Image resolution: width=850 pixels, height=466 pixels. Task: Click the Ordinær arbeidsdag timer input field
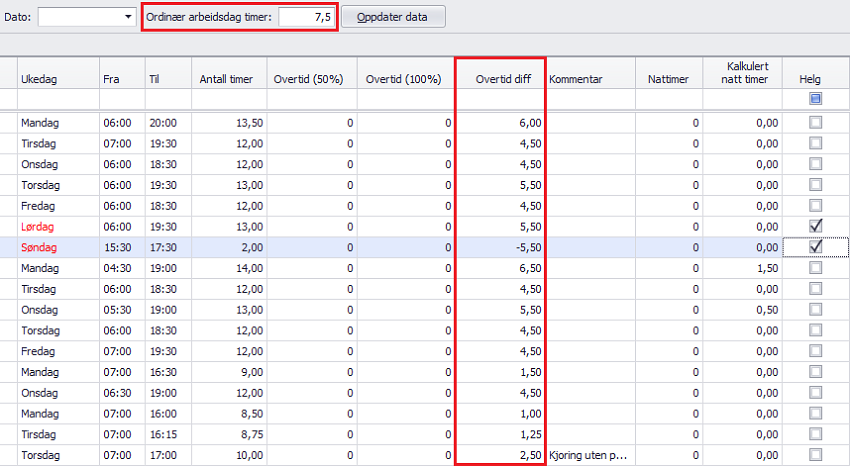coord(306,18)
